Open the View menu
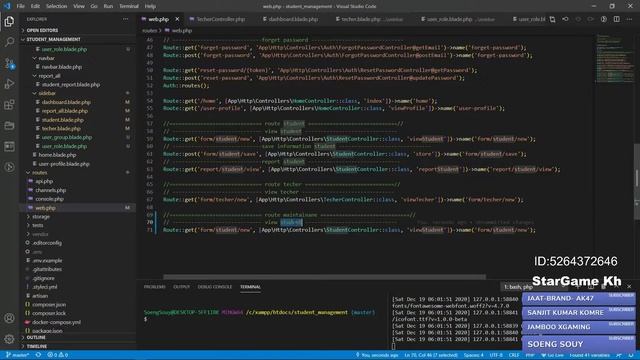Viewport: 640px width, 360px height. click(x=79, y=6)
